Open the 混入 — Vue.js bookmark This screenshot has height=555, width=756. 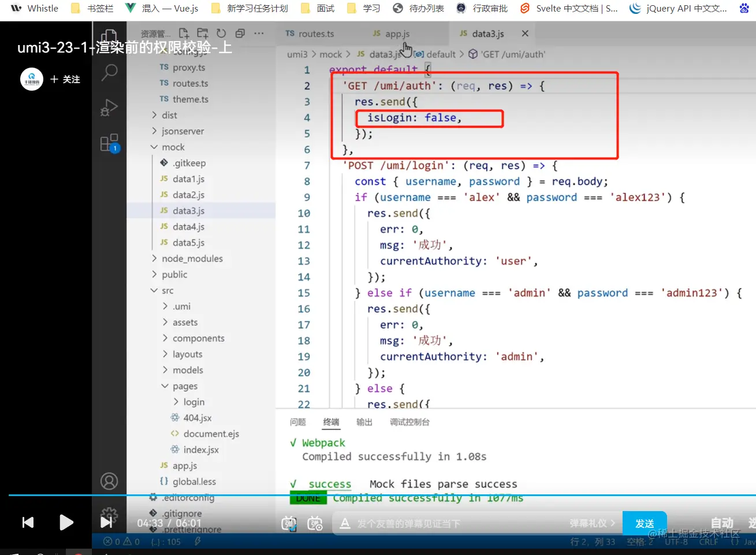pyautogui.click(x=162, y=8)
